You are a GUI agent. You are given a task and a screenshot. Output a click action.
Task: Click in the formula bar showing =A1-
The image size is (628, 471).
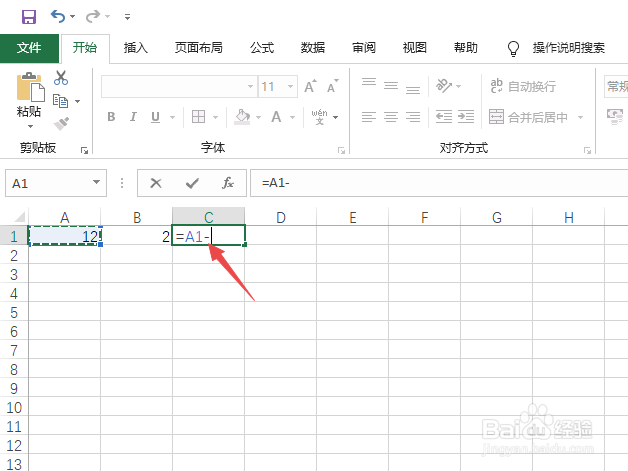tap(439, 183)
